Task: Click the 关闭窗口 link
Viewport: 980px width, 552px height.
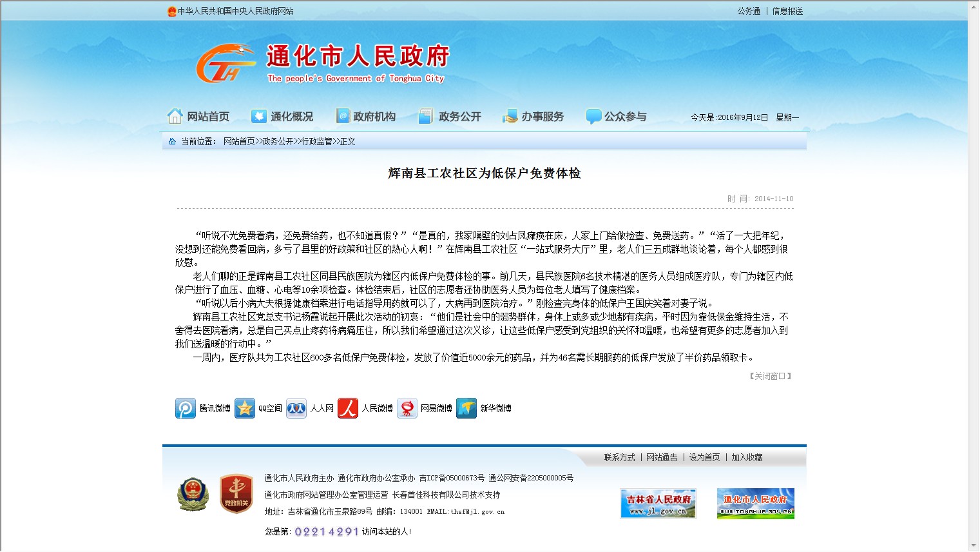Action: point(770,376)
